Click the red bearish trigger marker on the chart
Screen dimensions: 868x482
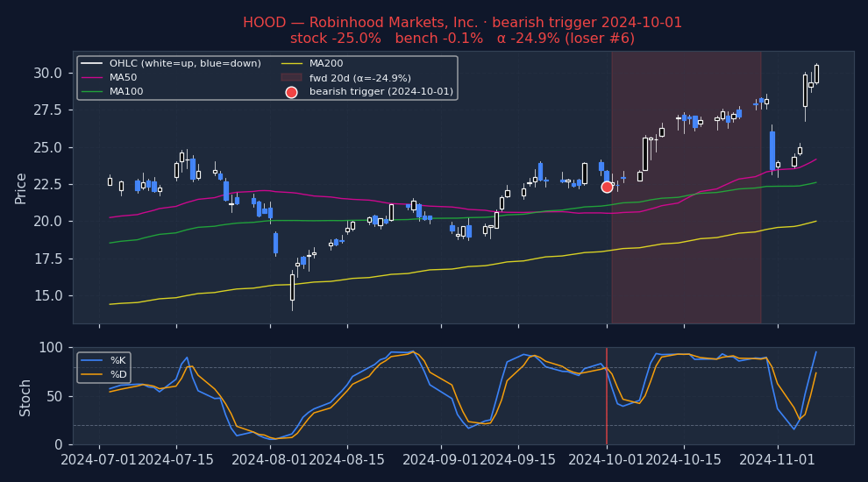coord(607,187)
